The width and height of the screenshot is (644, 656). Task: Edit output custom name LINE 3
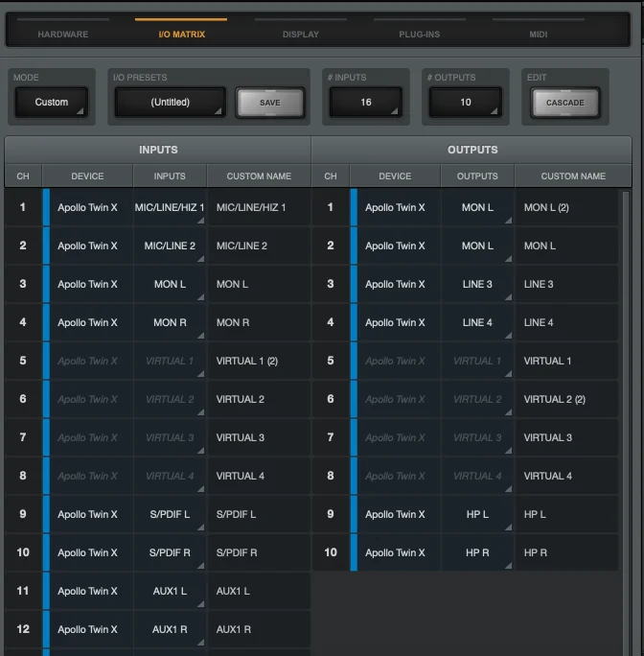tap(567, 284)
